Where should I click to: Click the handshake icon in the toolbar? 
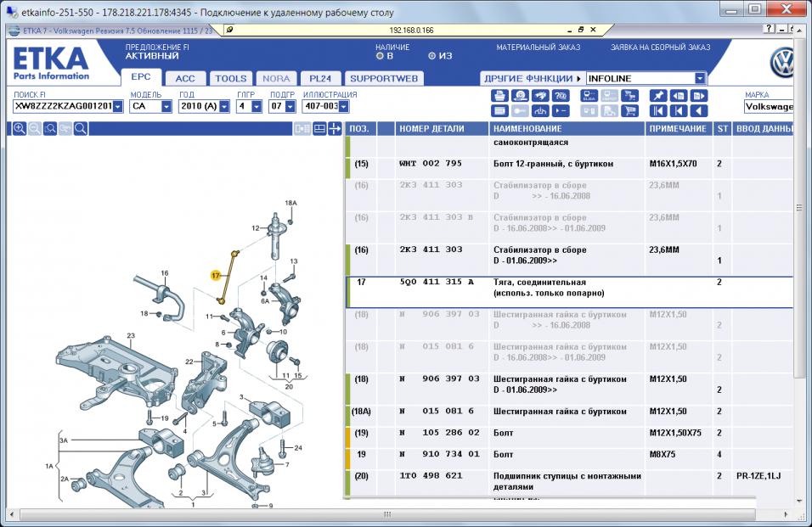pyautogui.click(x=540, y=96)
